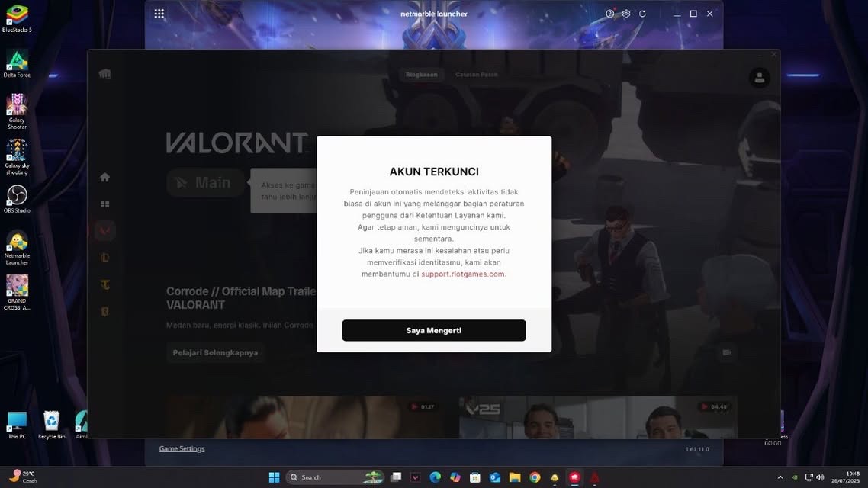Viewport: 868px width, 488px height.
Task: Click the camera icon beside the trailer
Action: 726,352
